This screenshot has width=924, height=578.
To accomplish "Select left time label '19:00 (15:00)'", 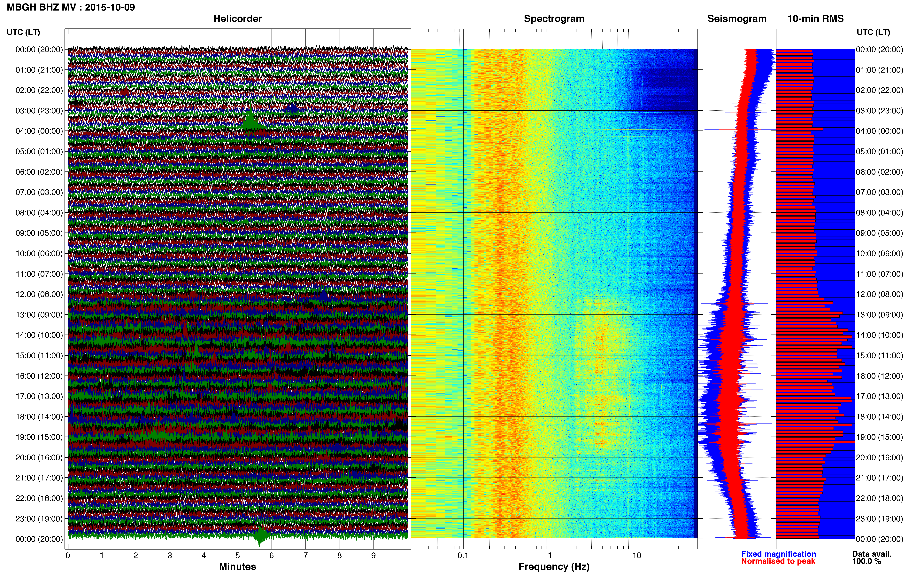I will click(x=39, y=437).
